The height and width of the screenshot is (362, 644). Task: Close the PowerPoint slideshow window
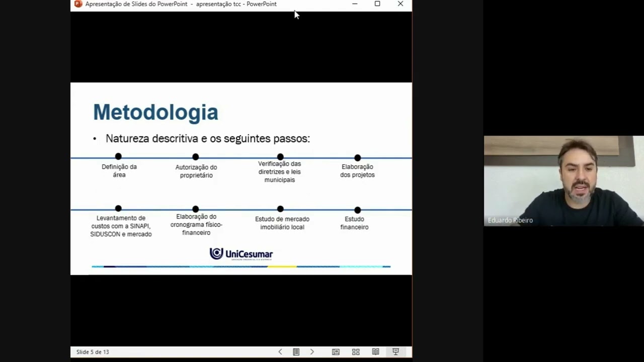[x=400, y=4]
